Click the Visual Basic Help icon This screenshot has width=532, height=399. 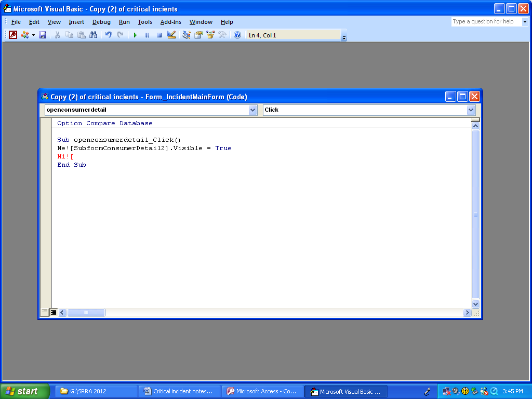[x=237, y=35]
